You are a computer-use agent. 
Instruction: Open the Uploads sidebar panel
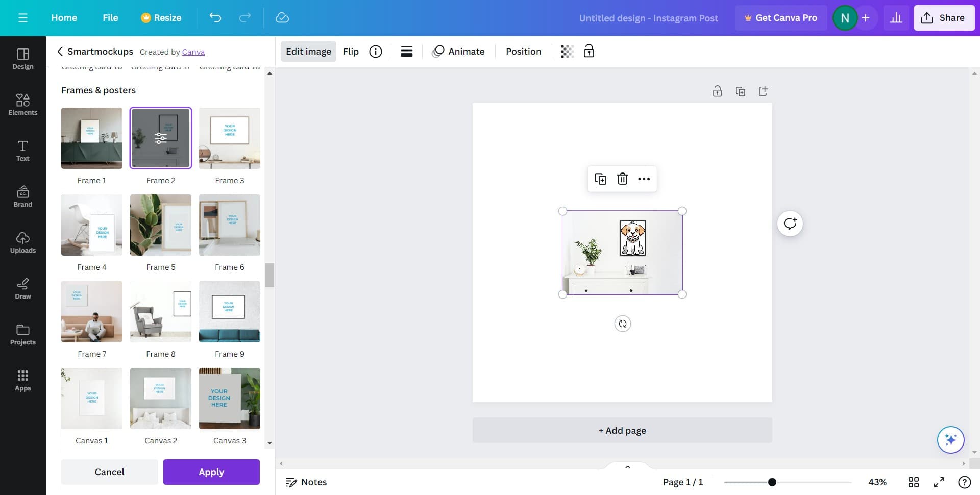tap(22, 242)
